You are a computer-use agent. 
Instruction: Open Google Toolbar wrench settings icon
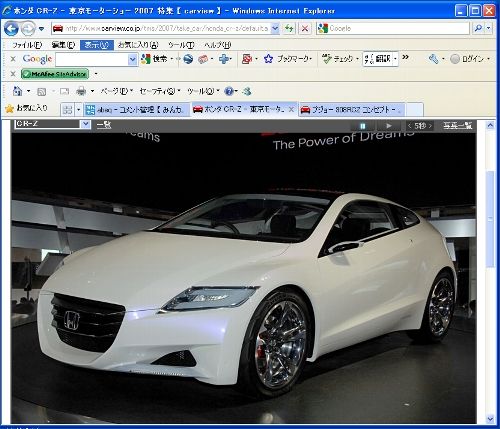(x=433, y=59)
